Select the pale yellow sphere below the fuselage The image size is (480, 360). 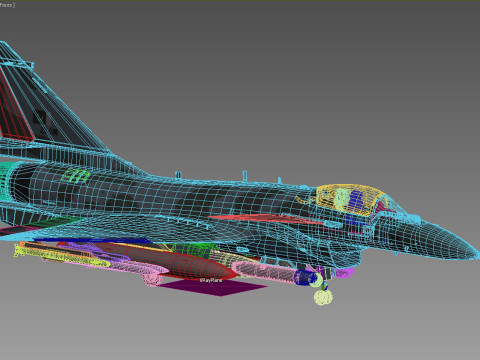pyautogui.click(x=323, y=297)
